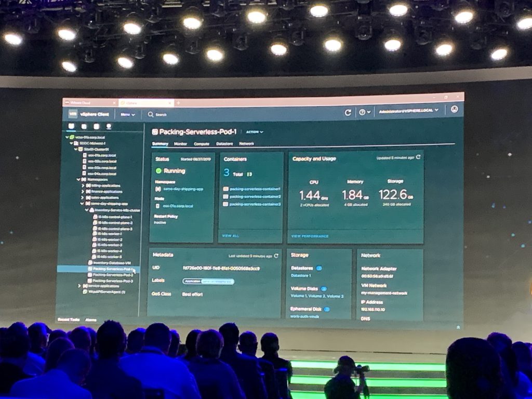Select the Hosts and Clusters inventory view icon
The height and width of the screenshot is (399, 532).
(x=71, y=126)
